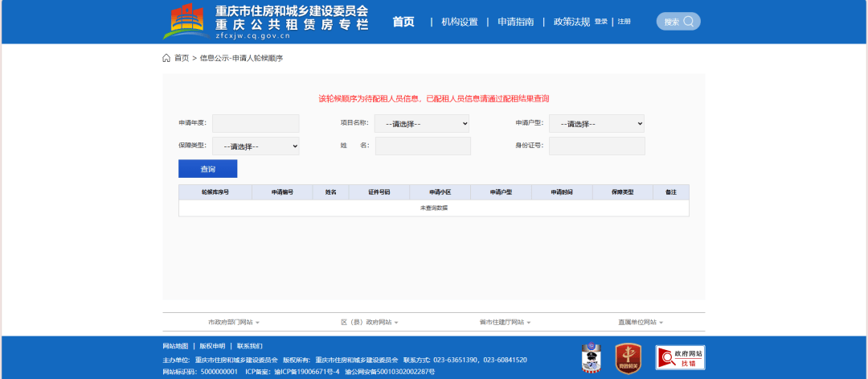This screenshot has height=379, width=868.
Task: Click the 政府网站找错 badge
Action: 680,358
